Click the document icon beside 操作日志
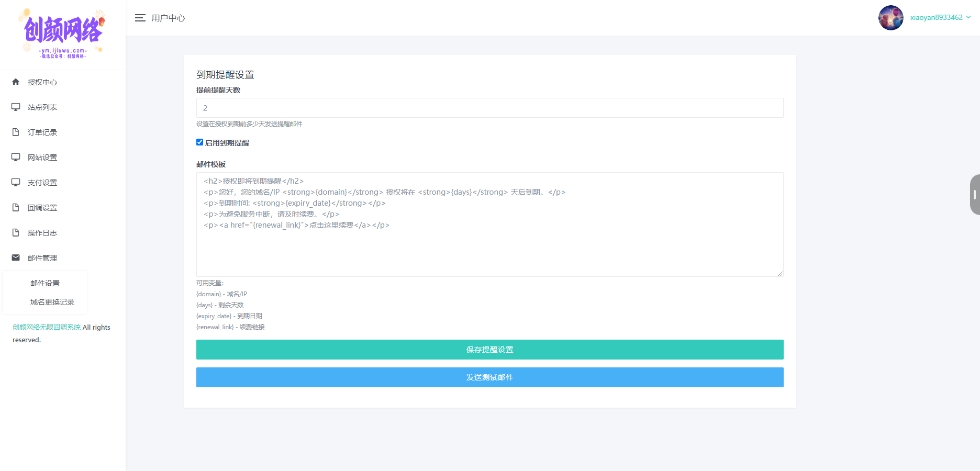Image resolution: width=980 pixels, height=471 pixels. pyautogui.click(x=16, y=232)
